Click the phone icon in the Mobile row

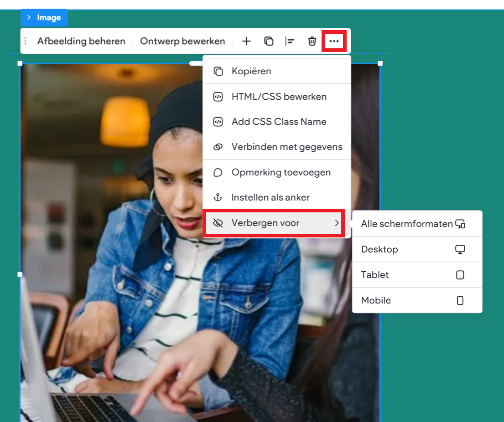pos(460,300)
